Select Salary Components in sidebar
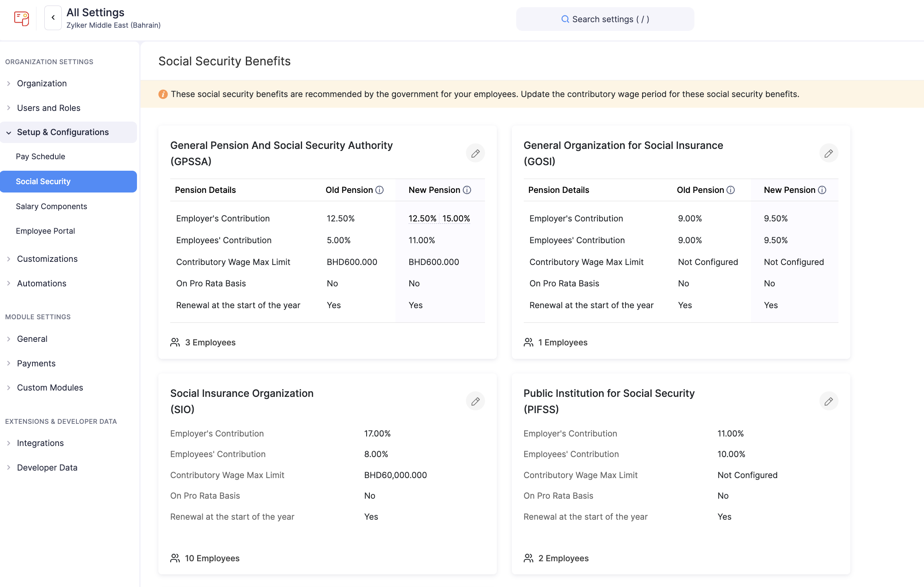Screen dimensions: 924x587 (x=51, y=206)
